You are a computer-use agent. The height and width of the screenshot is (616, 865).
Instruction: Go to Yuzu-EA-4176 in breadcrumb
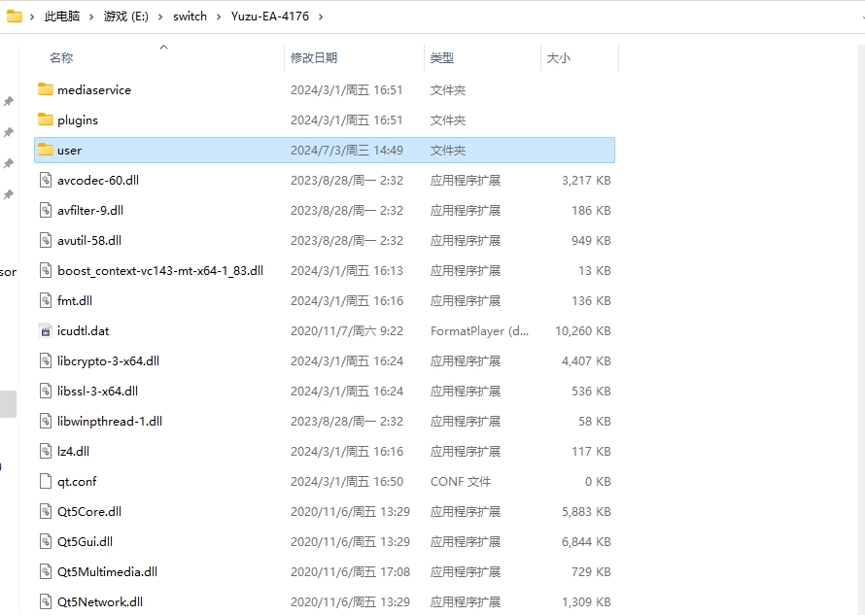coord(270,17)
